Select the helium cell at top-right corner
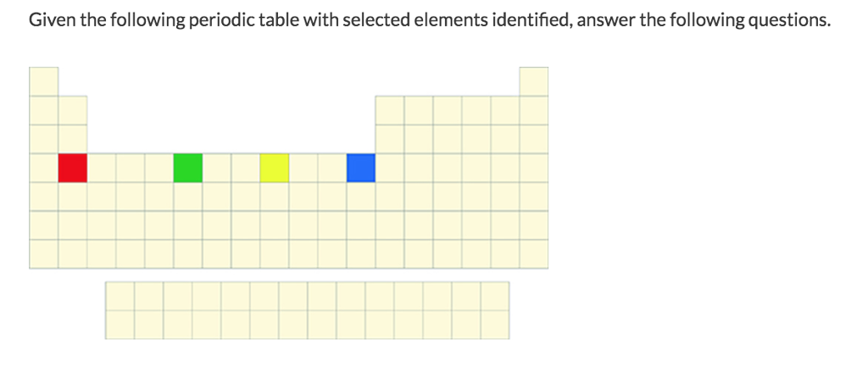The height and width of the screenshot is (367, 868). click(x=534, y=81)
